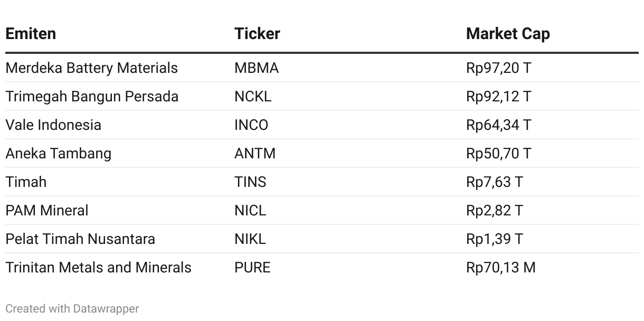Click the TINS ticker
This screenshot has width=644, height=321.
pos(250,182)
